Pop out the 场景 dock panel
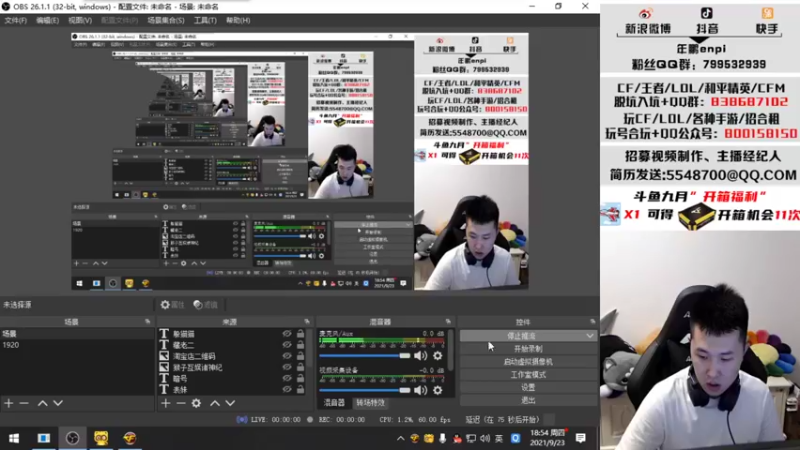Image resolution: width=800 pixels, height=450 pixels. coord(147,321)
